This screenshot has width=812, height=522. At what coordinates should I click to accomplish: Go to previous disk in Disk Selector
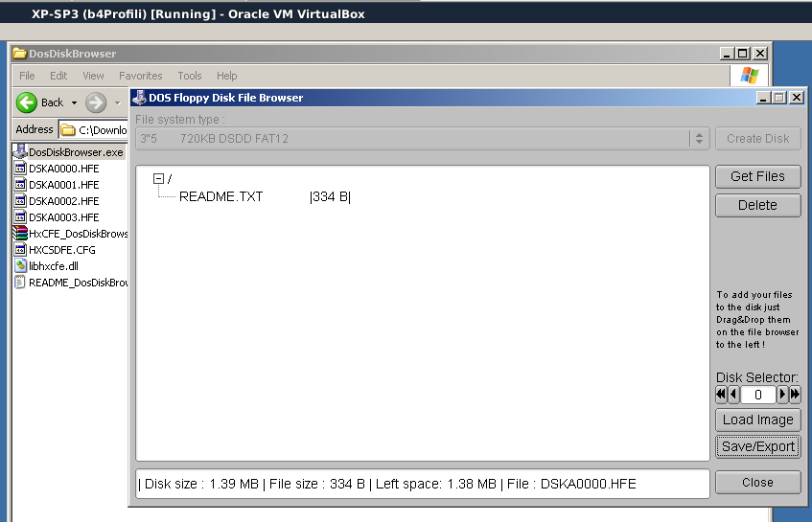click(733, 395)
